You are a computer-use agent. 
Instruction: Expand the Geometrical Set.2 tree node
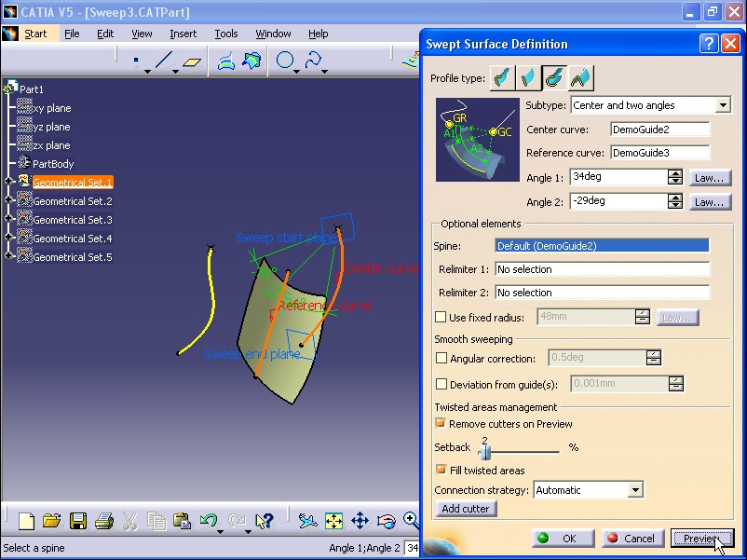coord(7,200)
